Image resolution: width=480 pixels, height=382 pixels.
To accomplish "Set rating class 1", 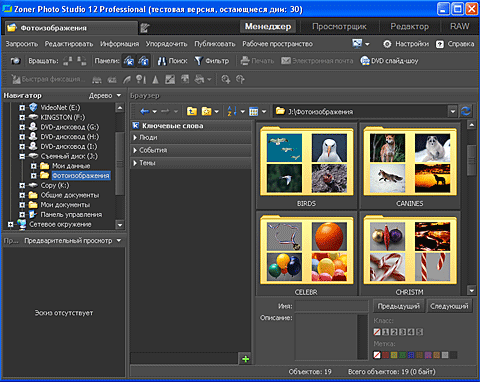I will (386, 332).
